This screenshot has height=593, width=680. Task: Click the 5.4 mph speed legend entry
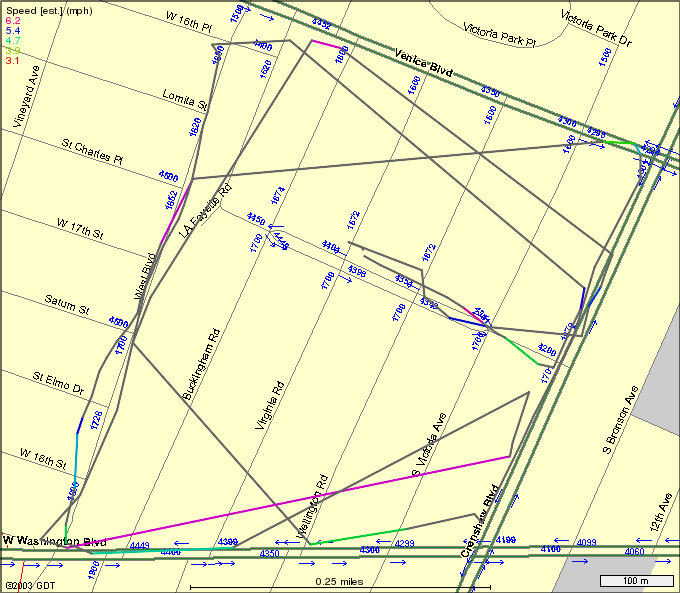13,30
